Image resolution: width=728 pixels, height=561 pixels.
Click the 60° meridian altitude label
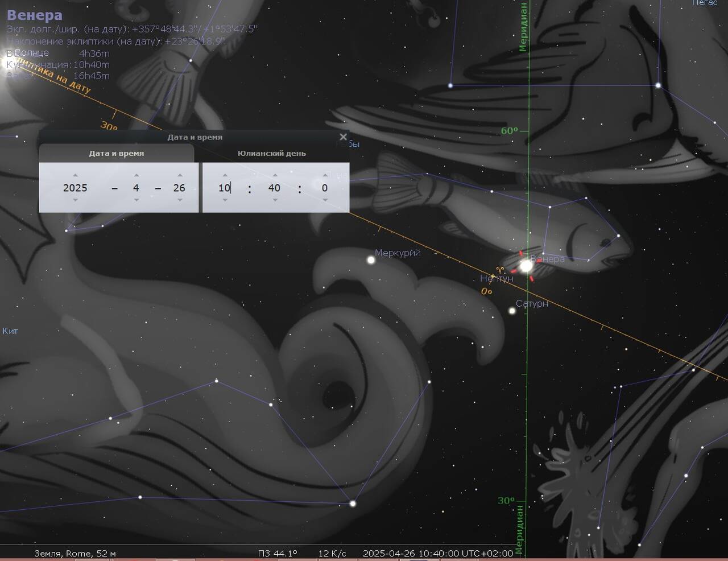pos(510,131)
